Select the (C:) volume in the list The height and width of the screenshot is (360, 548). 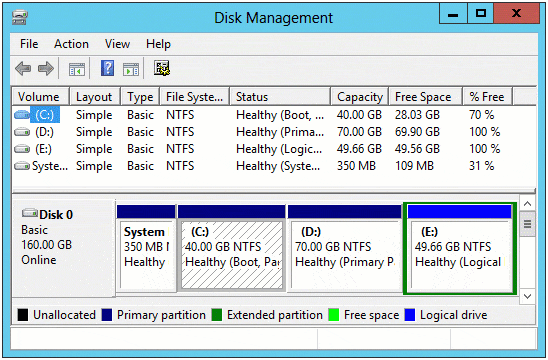[x=45, y=115]
